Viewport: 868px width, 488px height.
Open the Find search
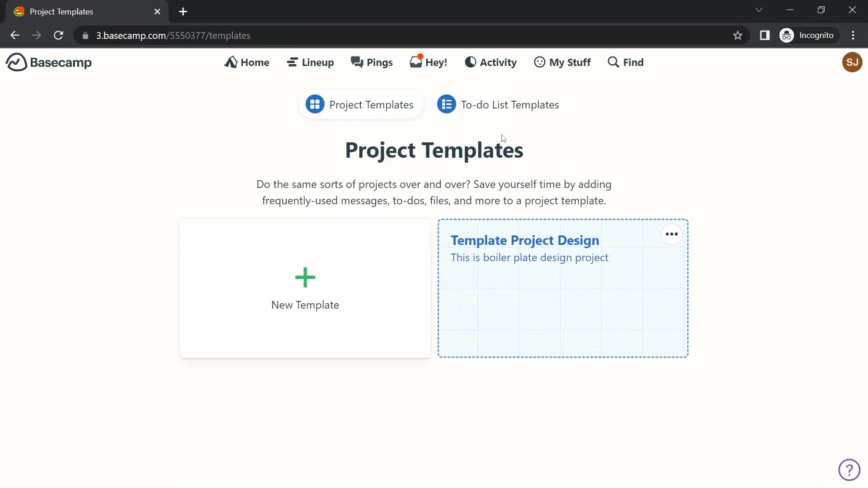pyautogui.click(x=626, y=62)
